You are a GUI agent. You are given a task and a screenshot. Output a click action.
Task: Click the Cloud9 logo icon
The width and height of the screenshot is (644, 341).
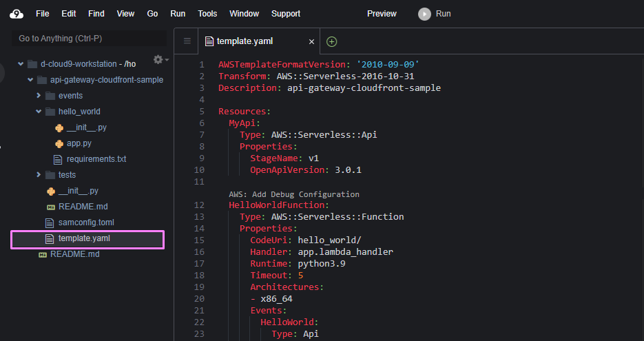click(x=16, y=14)
